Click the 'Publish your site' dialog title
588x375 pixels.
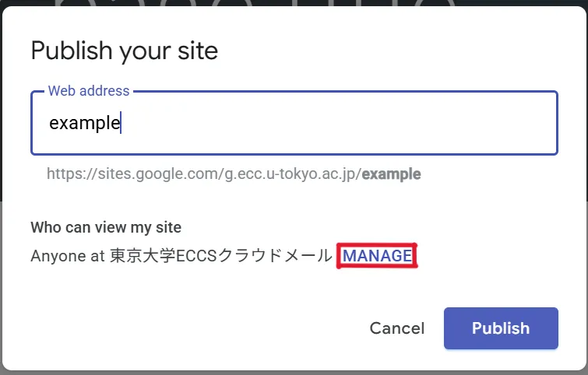tap(125, 51)
